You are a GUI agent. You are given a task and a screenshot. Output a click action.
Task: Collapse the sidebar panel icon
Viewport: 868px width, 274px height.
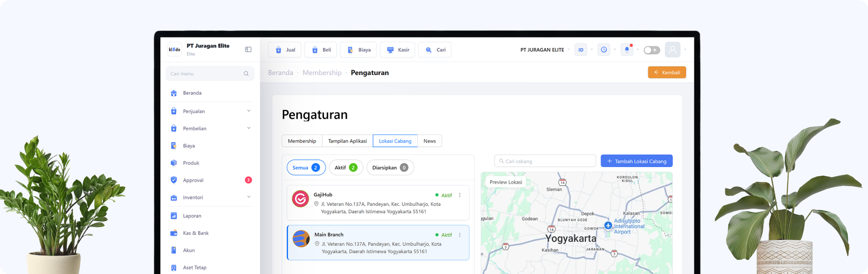point(248,49)
